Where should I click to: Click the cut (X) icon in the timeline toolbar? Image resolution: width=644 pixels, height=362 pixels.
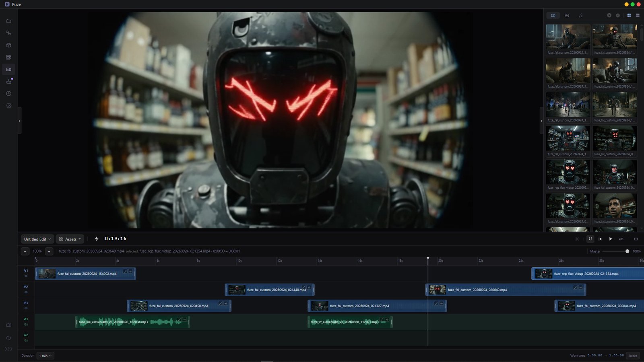point(577,239)
